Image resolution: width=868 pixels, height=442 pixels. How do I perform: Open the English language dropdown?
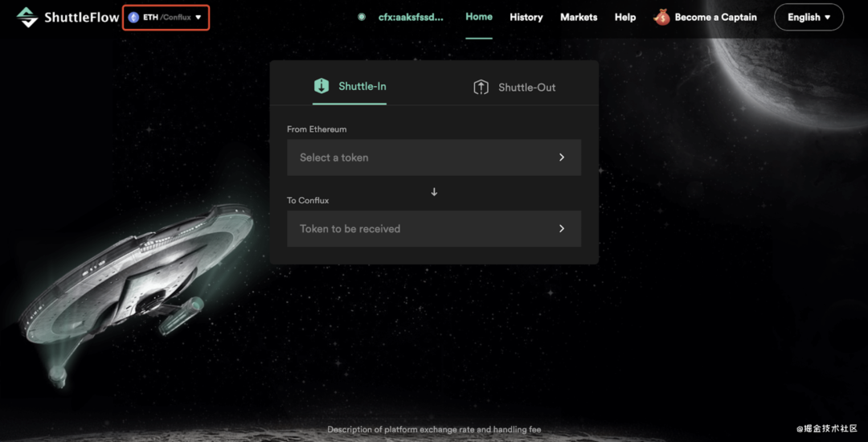coord(809,17)
